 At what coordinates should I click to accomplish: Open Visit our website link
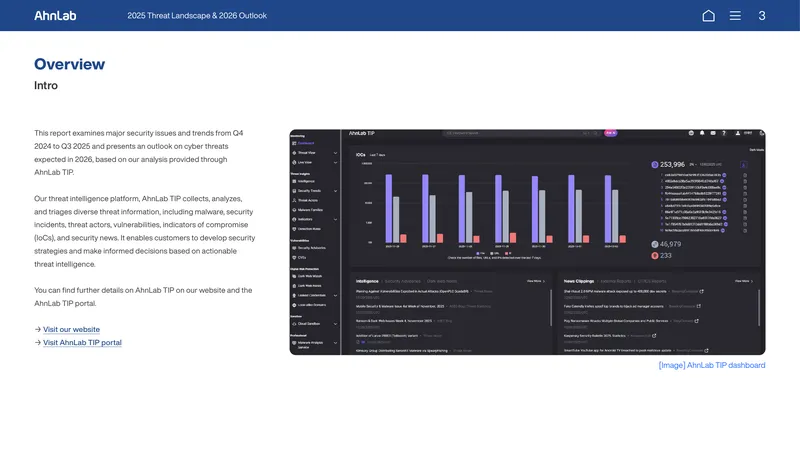click(x=71, y=330)
